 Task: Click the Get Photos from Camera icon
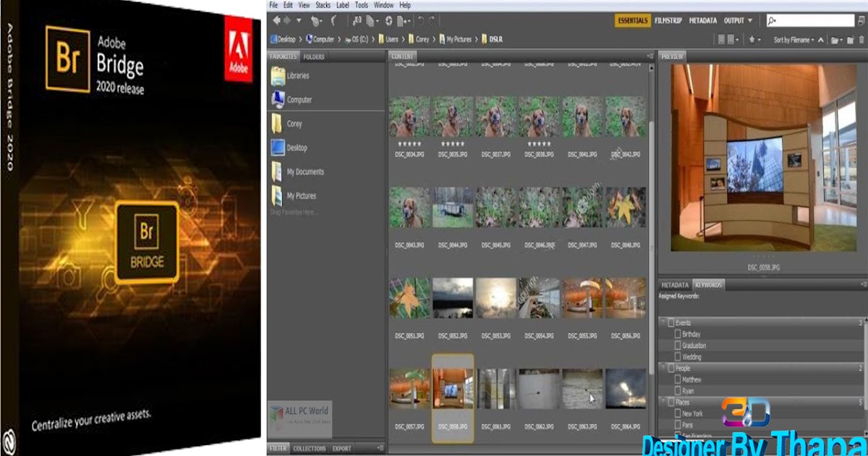click(x=357, y=20)
